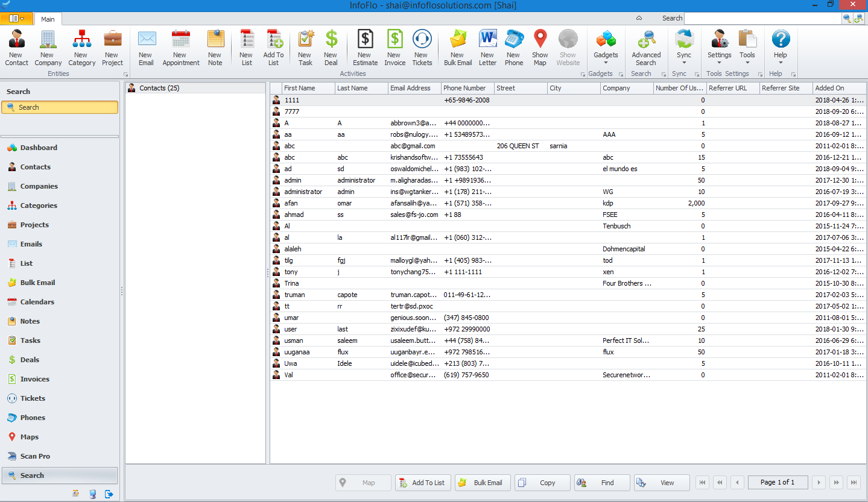Sort by the Last Name column header
This screenshot has height=502, width=868.
[361, 88]
